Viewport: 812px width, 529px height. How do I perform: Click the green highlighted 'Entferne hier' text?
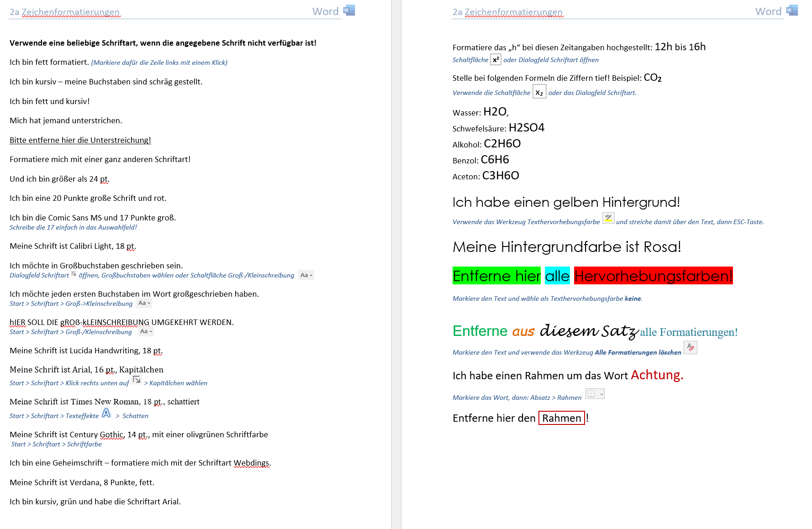click(x=496, y=276)
